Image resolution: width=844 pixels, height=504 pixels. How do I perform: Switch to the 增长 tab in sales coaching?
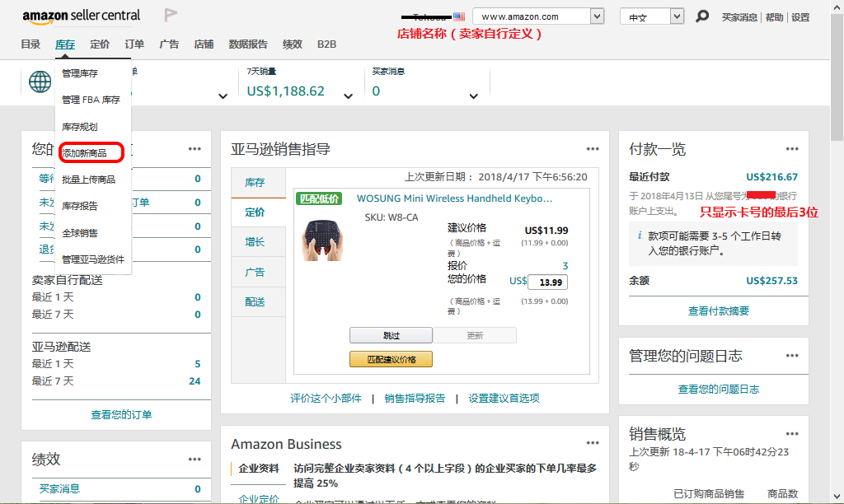(258, 242)
